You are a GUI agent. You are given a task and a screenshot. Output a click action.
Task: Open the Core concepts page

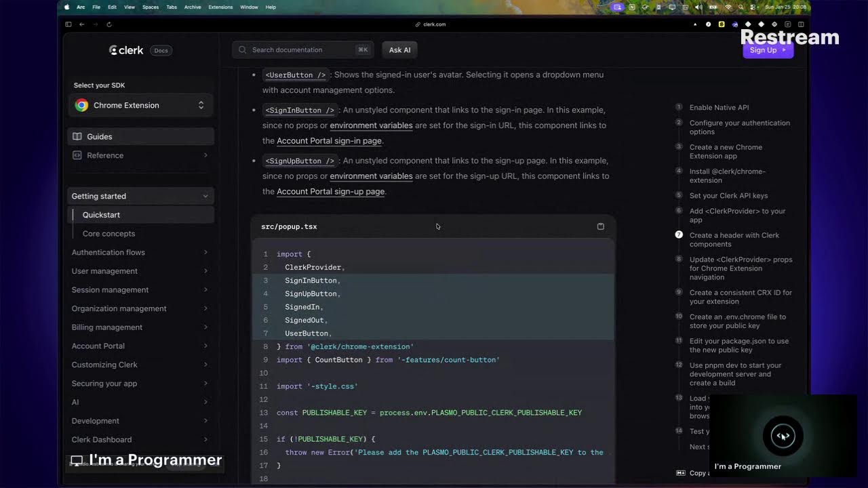click(x=108, y=233)
